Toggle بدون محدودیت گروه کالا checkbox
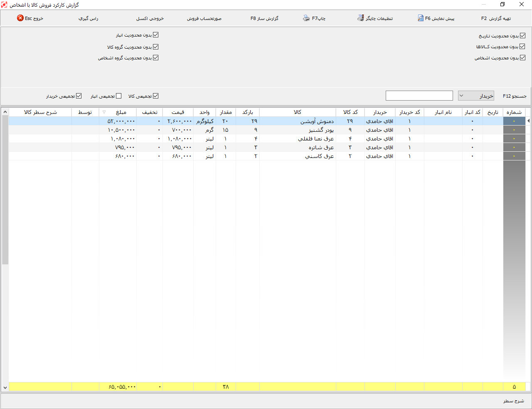This screenshot has height=409, width=532. (156, 47)
